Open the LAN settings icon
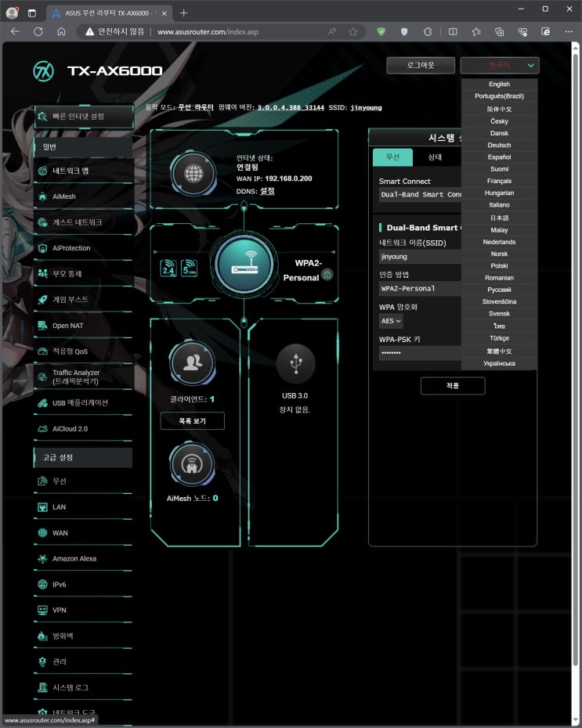 [43, 507]
